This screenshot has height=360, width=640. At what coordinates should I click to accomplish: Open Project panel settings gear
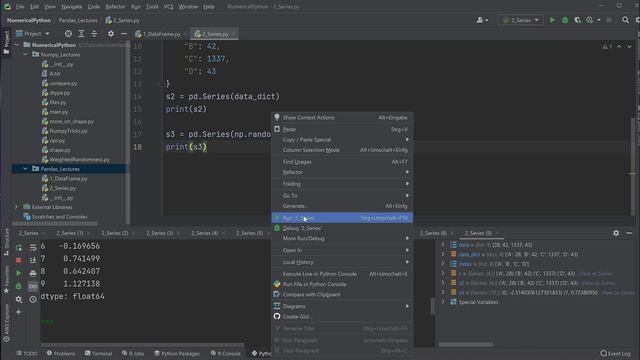(x=111, y=33)
